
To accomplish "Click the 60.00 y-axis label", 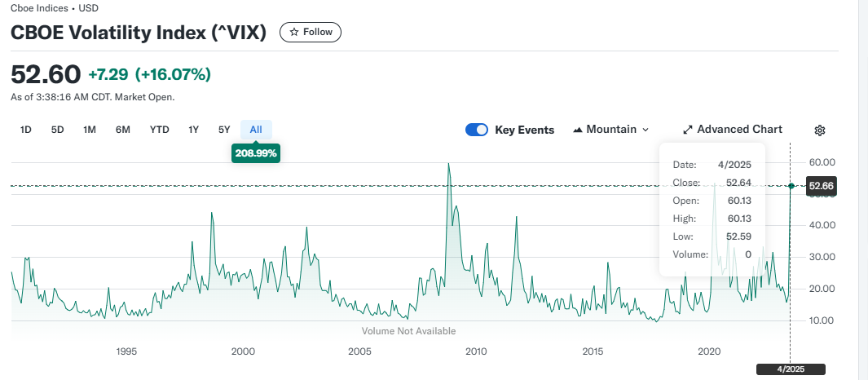I will 821,162.
